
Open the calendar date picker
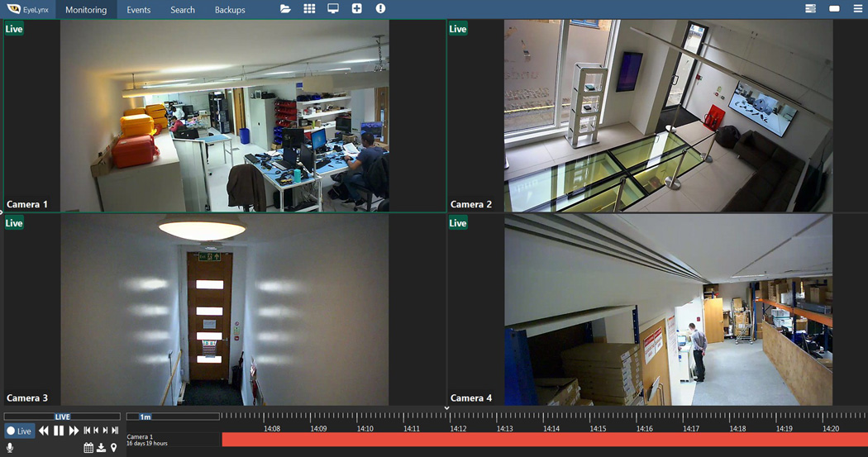[88, 448]
